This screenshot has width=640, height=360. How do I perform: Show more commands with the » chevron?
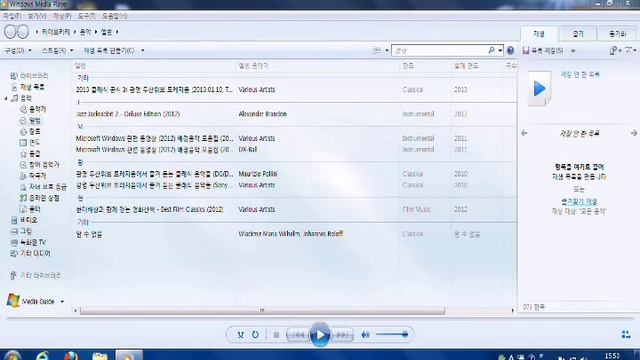tap(573, 51)
